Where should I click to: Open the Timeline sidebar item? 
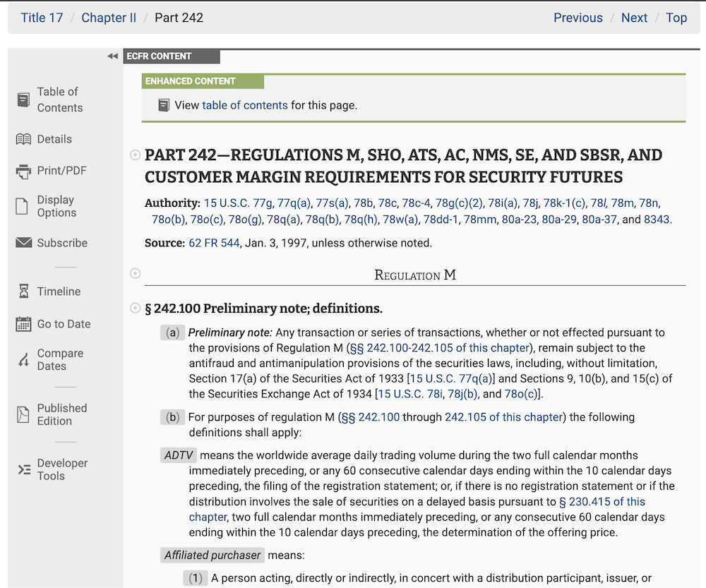(x=59, y=292)
